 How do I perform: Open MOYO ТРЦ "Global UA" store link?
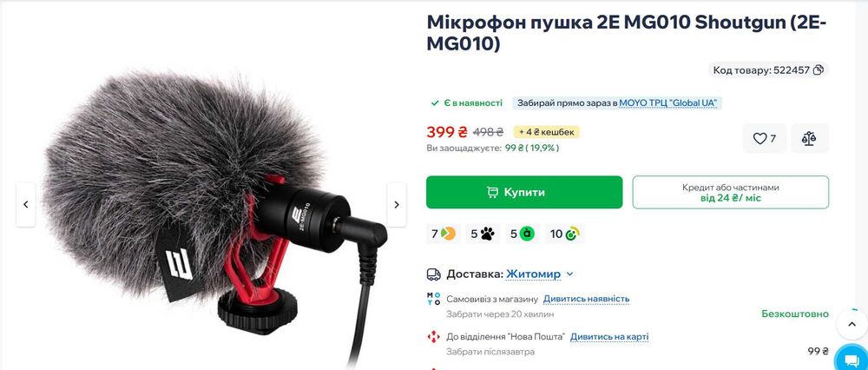pyautogui.click(x=668, y=103)
